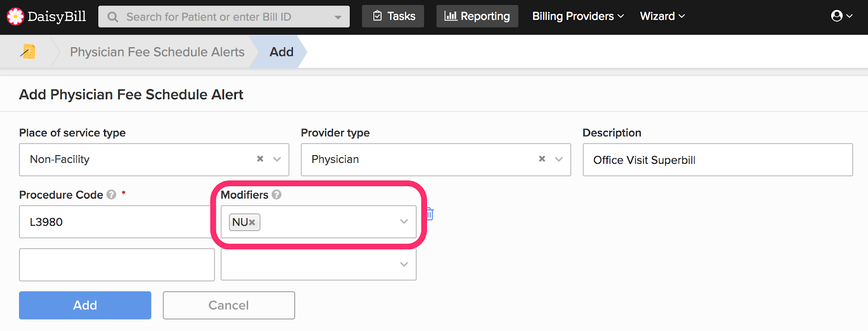Remove the NU modifier tag
The width and height of the screenshot is (868, 331).
[252, 222]
